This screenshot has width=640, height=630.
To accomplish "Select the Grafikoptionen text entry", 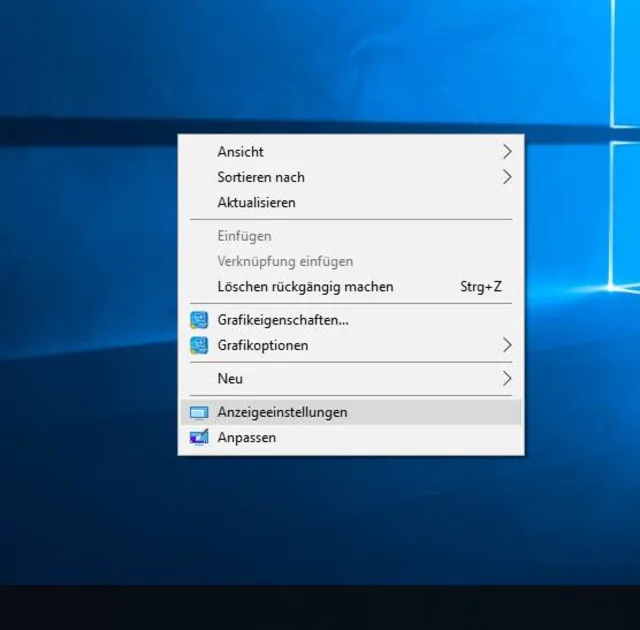I will pyautogui.click(x=263, y=345).
